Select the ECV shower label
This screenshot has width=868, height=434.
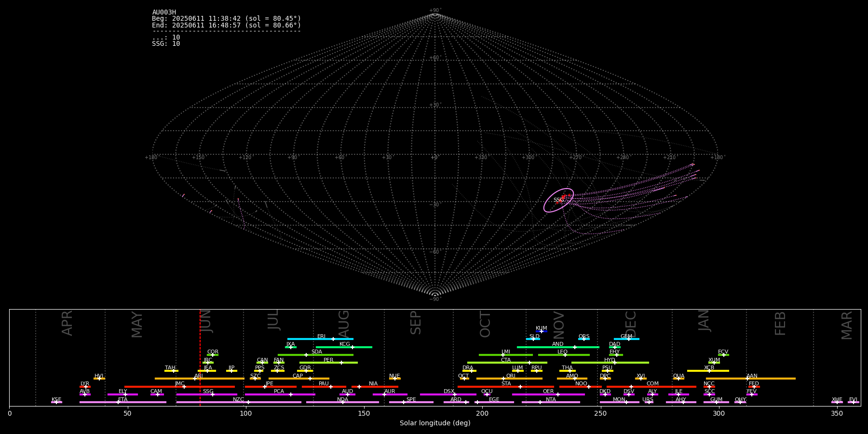[x=723, y=352]
